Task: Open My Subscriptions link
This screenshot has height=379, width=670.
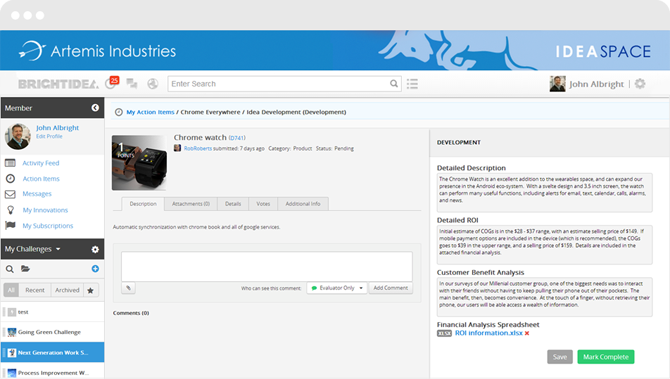Action: tap(48, 225)
